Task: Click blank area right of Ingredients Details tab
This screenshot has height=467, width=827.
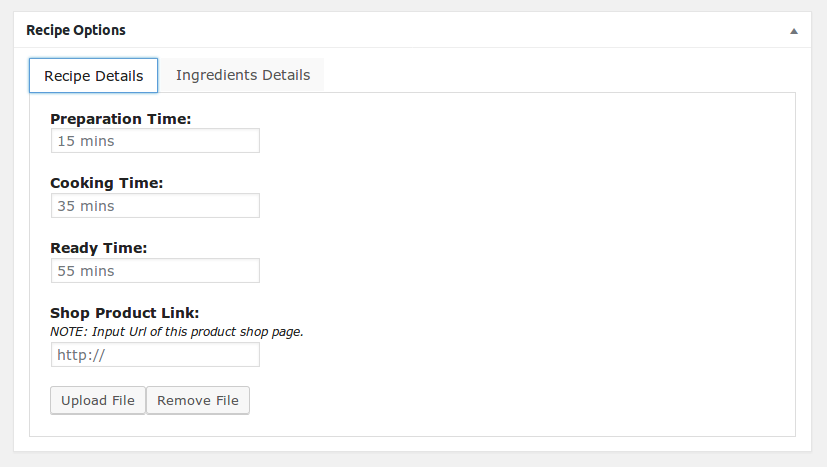Action: (559, 75)
